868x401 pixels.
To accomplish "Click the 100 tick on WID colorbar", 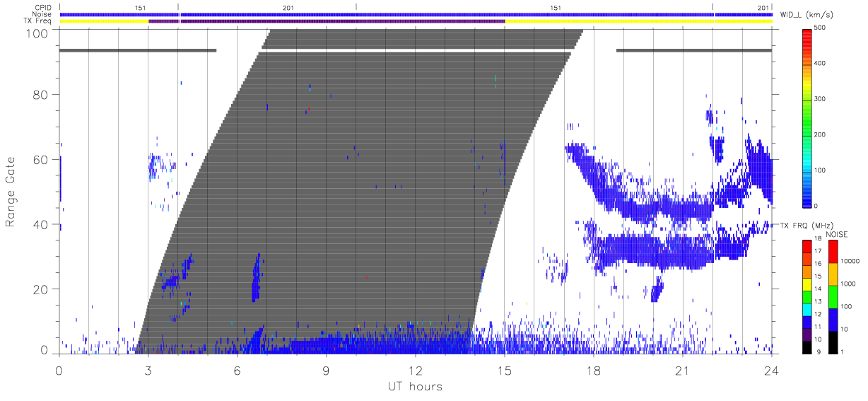I will (x=821, y=170).
